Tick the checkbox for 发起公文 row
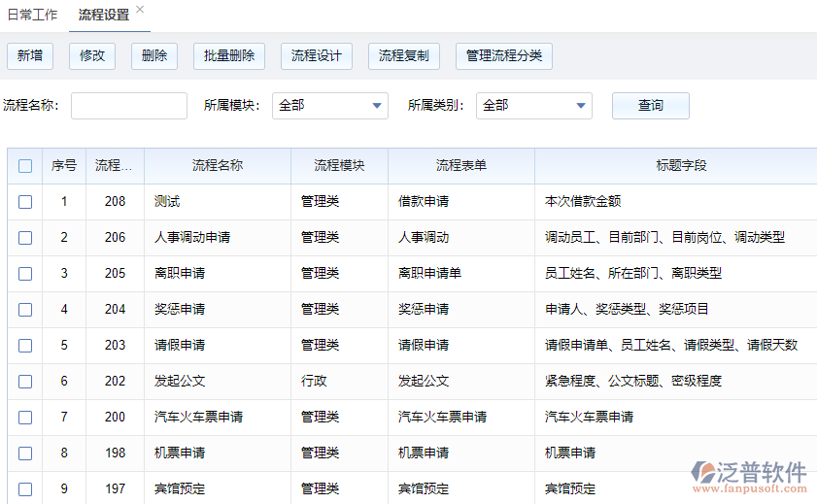This screenshot has height=504, width=817. pos(25,382)
